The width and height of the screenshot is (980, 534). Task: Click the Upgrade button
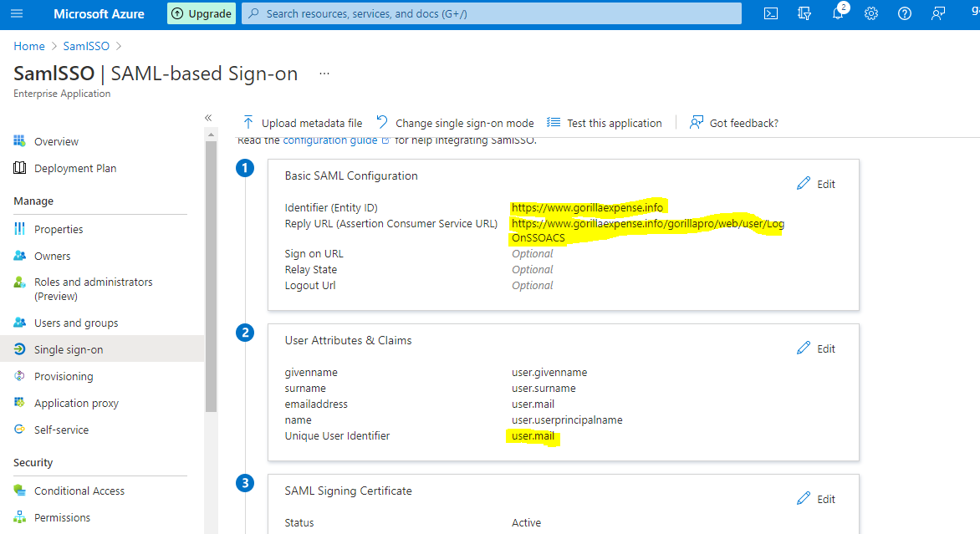click(x=202, y=13)
